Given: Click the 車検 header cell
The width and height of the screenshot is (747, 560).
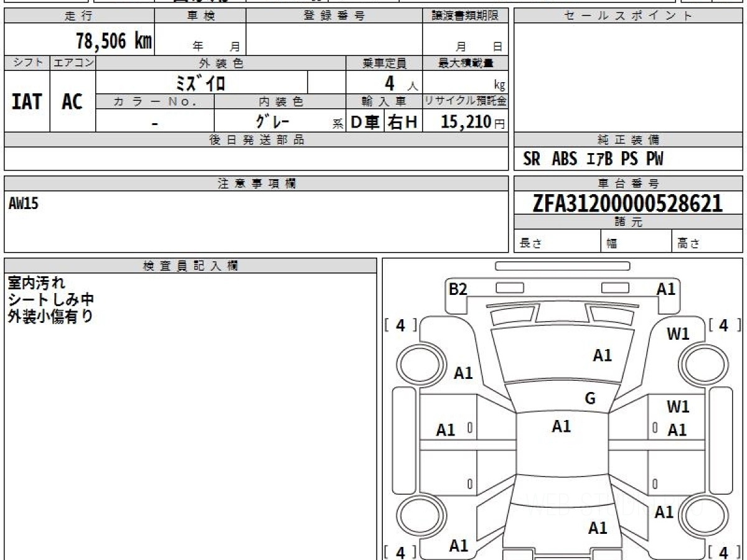Looking at the screenshot, I should (200, 16).
